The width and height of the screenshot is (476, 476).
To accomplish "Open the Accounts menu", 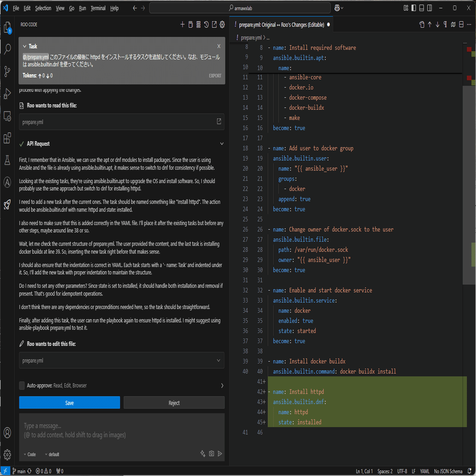I will tap(7, 432).
